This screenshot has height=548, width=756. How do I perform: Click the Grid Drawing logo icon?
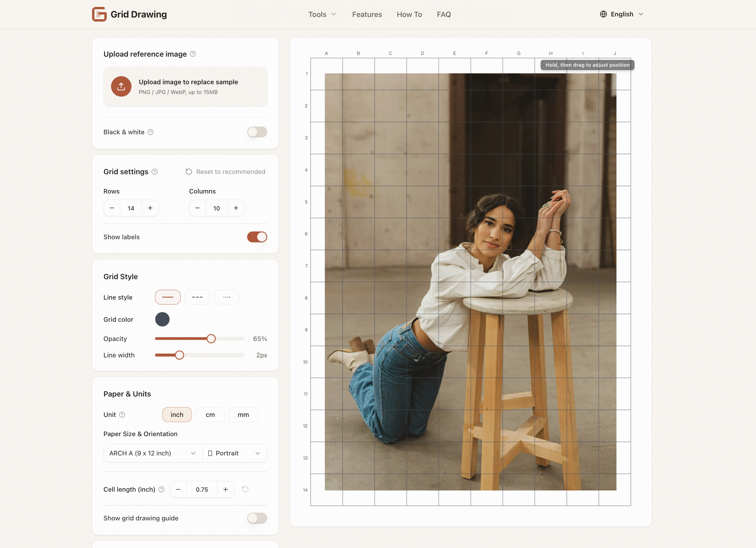click(99, 14)
